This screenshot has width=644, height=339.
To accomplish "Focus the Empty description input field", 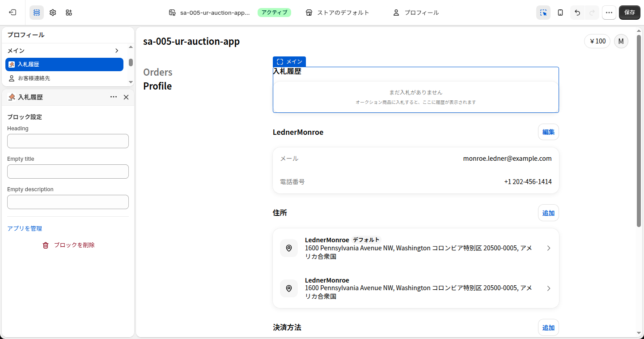I will pyautogui.click(x=68, y=202).
